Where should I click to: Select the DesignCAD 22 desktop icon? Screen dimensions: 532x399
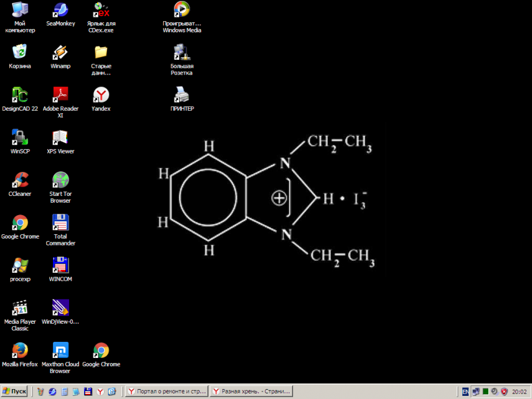coord(20,94)
